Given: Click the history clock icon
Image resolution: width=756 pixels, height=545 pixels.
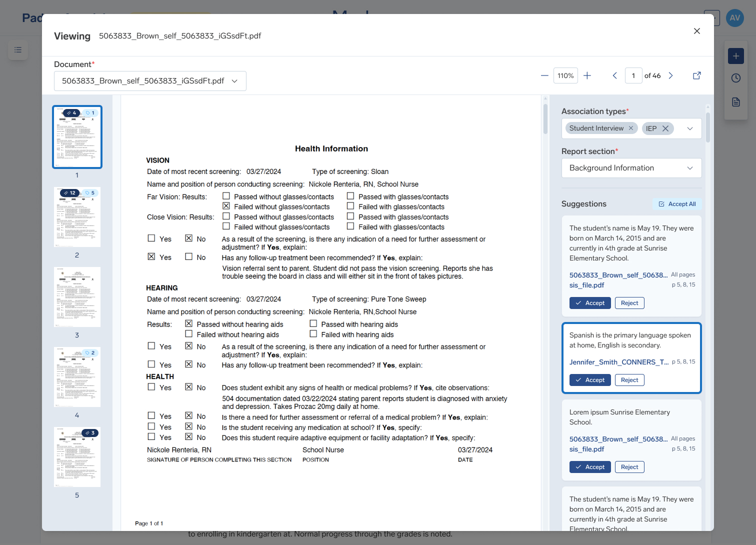Looking at the screenshot, I should pos(735,78).
